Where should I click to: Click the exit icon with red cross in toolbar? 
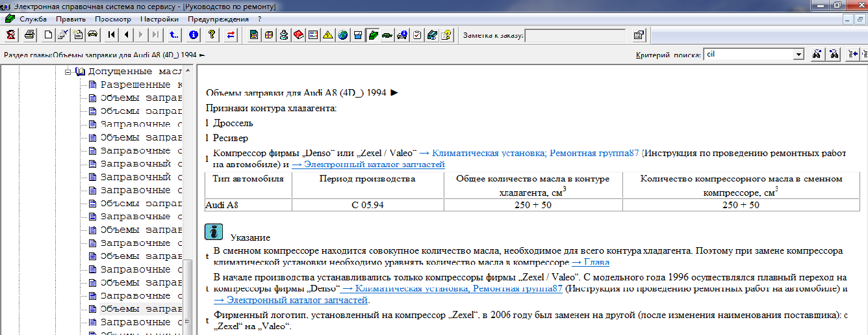tap(11, 35)
